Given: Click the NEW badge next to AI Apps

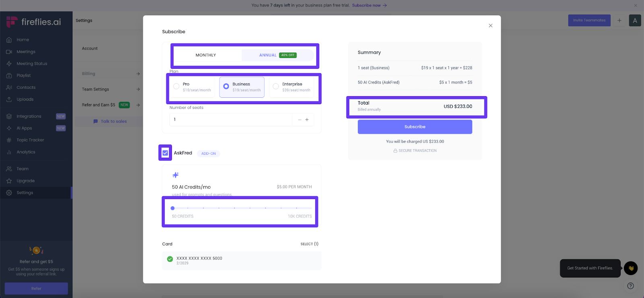Looking at the screenshot, I should (x=61, y=128).
